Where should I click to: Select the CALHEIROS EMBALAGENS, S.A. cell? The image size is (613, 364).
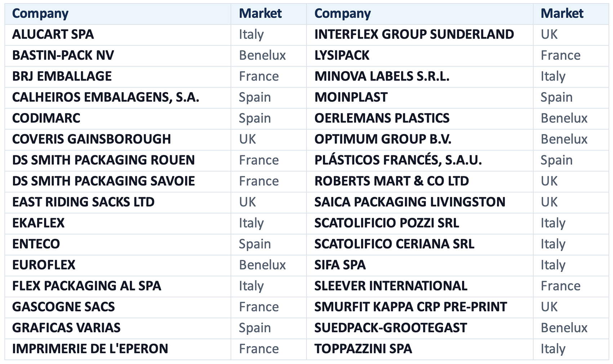[118, 97]
